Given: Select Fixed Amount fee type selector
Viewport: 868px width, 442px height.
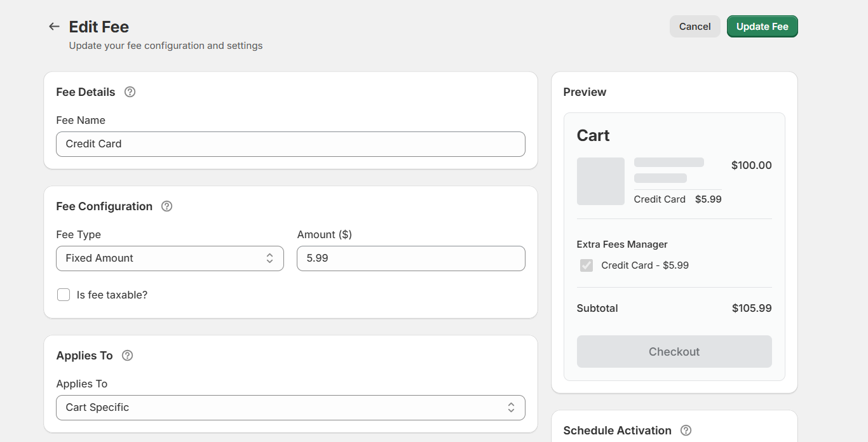Looking at the screenshot, I should [x=170, y=258].
